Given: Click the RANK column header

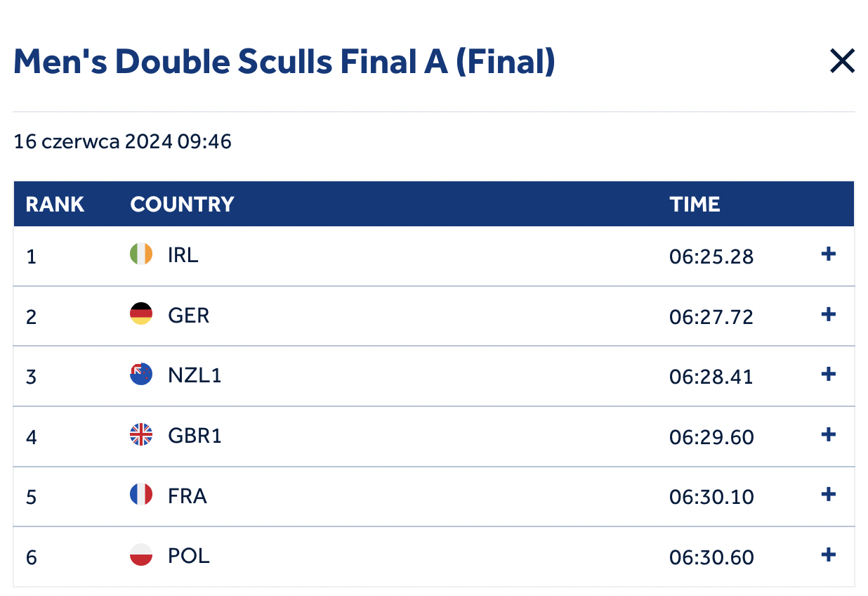Looking at the screenshot, I should tap(55, 205).
